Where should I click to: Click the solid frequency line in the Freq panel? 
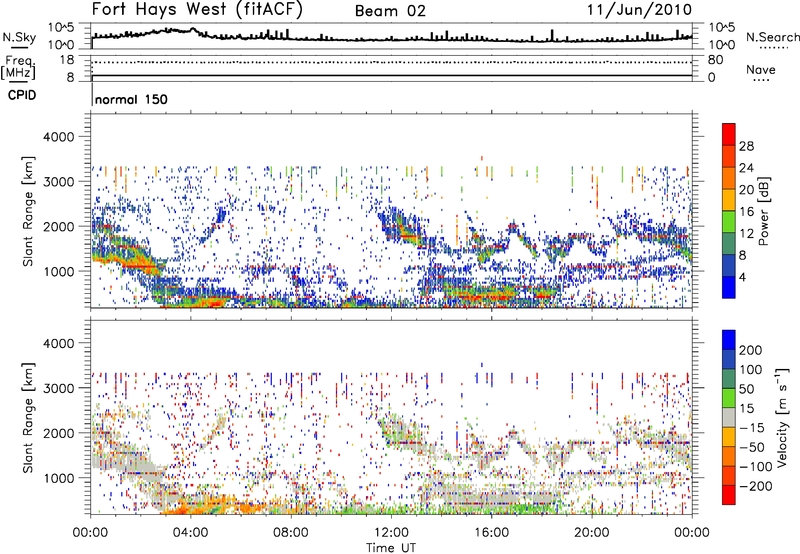[392, 75]
